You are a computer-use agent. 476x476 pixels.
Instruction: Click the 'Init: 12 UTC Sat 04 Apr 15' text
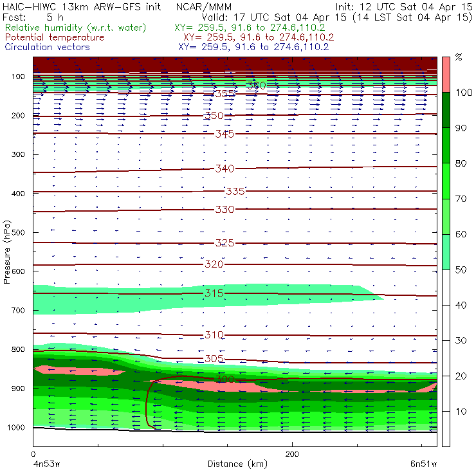(x=404, y=7)
